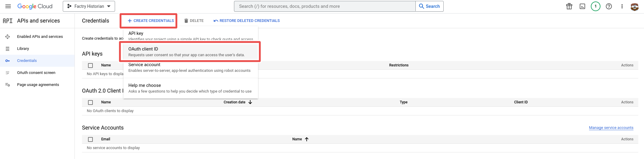Tick the OAuth 2.0 clients select-all checkbox
644x159 pixels.
point(90,102)
